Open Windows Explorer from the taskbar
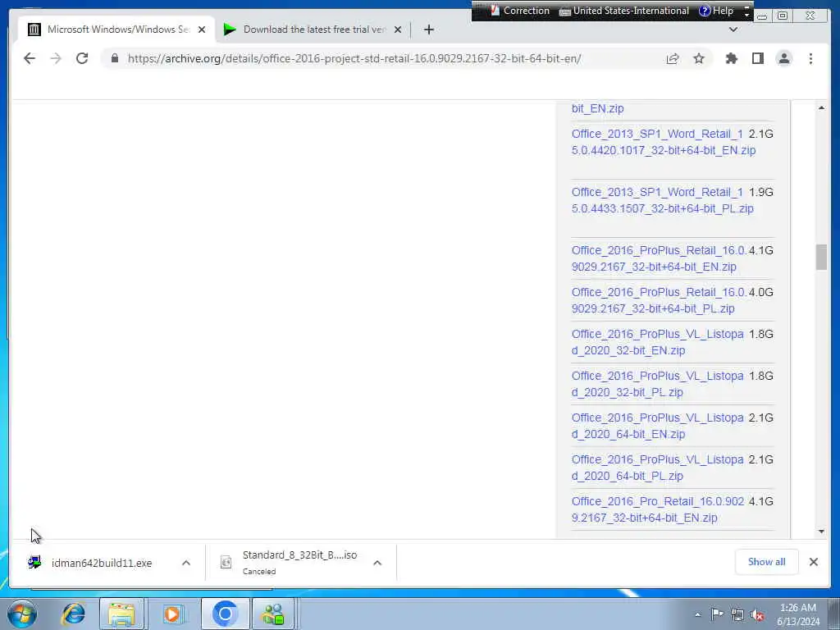Image resolution: width=840 pixels, height=630 pixels. pos(121,614)
